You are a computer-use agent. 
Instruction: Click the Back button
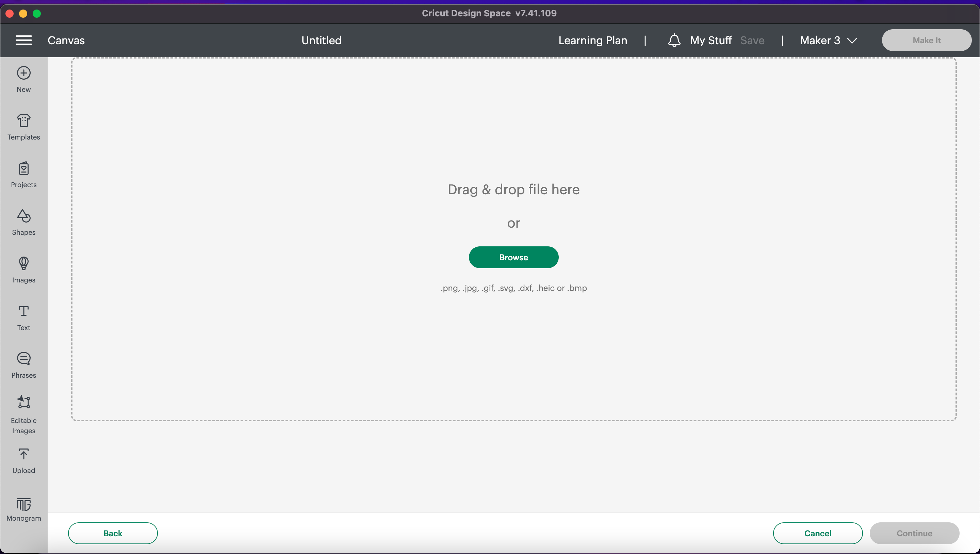113,533
